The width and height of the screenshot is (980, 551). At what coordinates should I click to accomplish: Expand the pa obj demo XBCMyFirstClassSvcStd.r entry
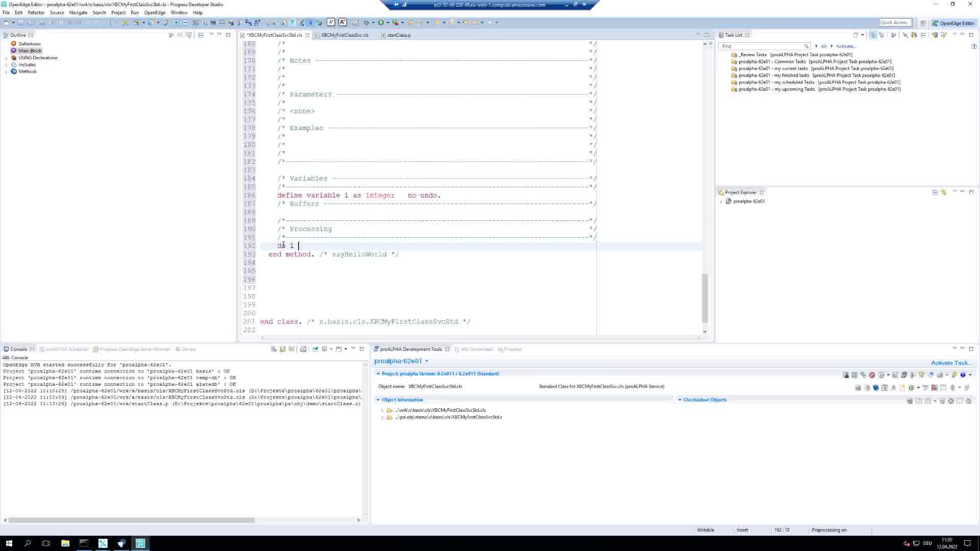pos(382,417)
